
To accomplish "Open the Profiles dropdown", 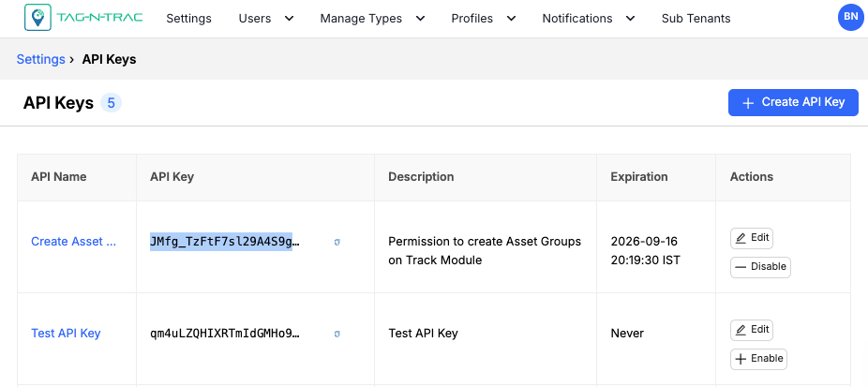I will (484, 19).
